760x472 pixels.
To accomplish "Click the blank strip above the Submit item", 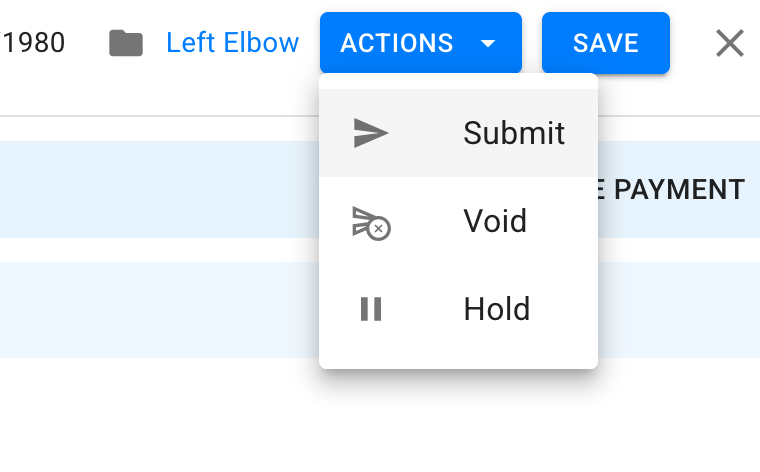I will click(x=459, y=81).
